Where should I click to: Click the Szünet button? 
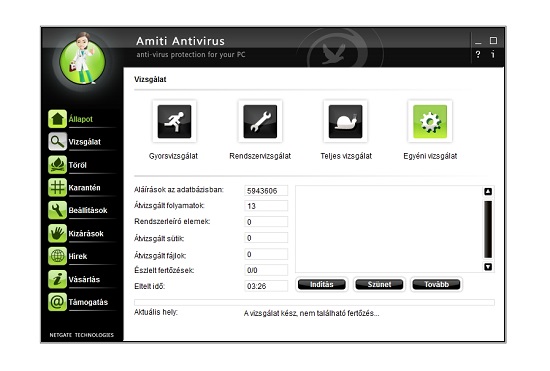coord(379,284)
